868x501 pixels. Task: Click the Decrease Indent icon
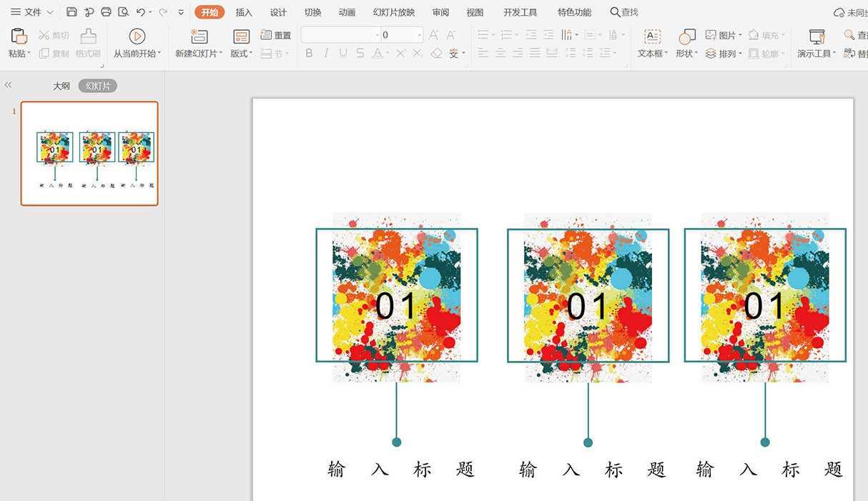click(531, 35)
